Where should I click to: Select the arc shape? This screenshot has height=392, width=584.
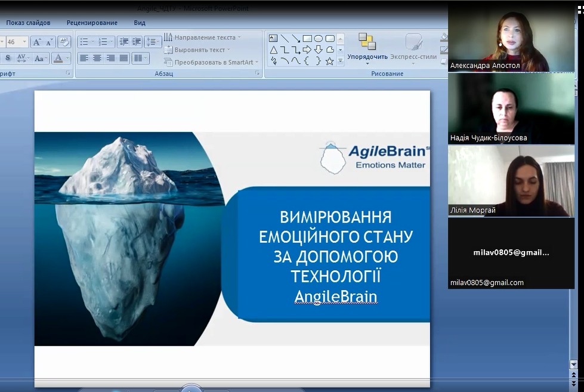click(285, 61)
